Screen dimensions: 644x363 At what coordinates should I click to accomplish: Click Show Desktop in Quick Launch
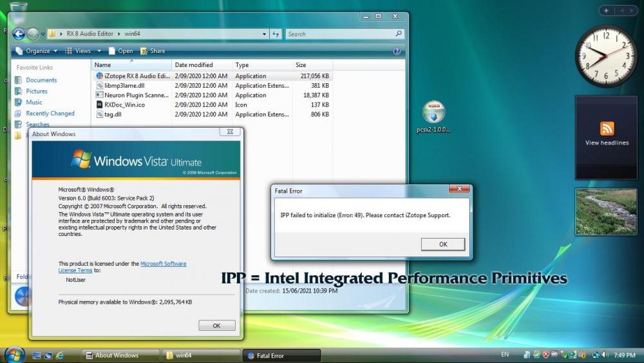pyautogui.click(x=37, y=356)
